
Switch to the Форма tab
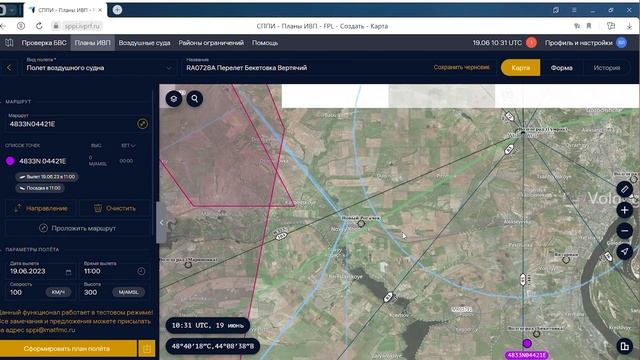(561, 68)
